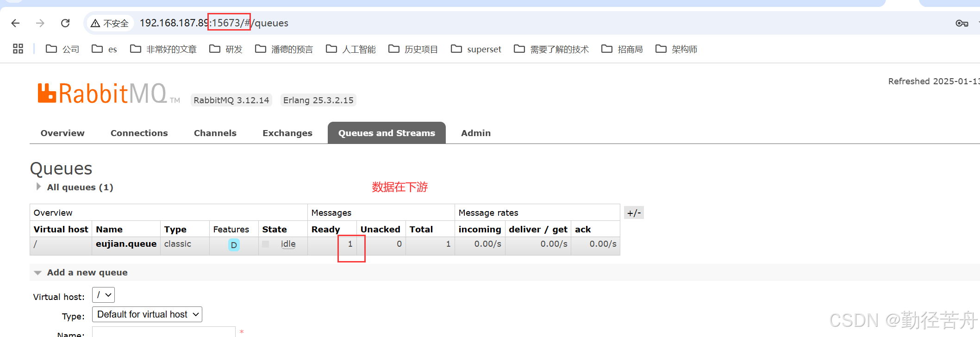980x337 pixels.
Task: Click the queue Name input field
Action: pyautogui.click(x=164, y=332)
